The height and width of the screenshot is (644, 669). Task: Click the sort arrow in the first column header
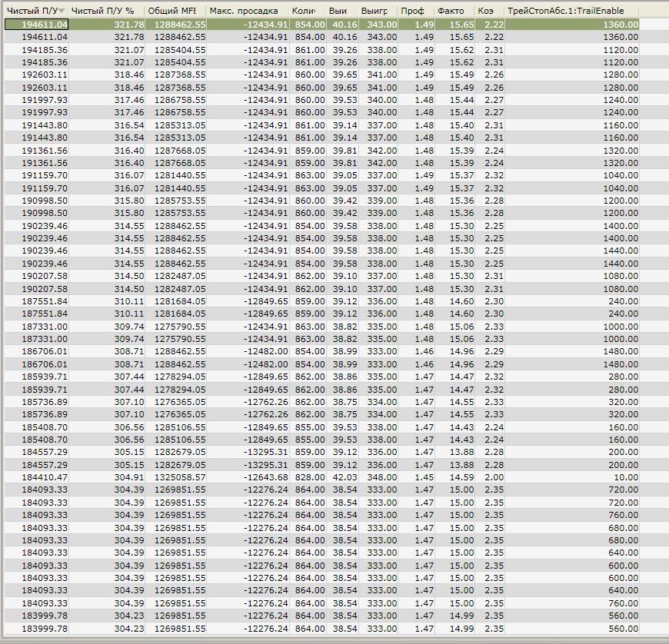tap(62, 11)
